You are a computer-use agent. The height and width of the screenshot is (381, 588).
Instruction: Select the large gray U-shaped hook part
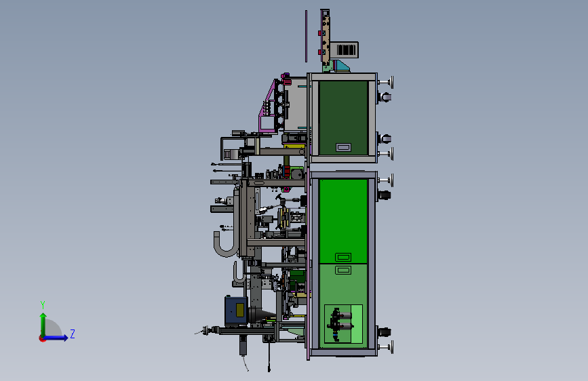(226, 244)
